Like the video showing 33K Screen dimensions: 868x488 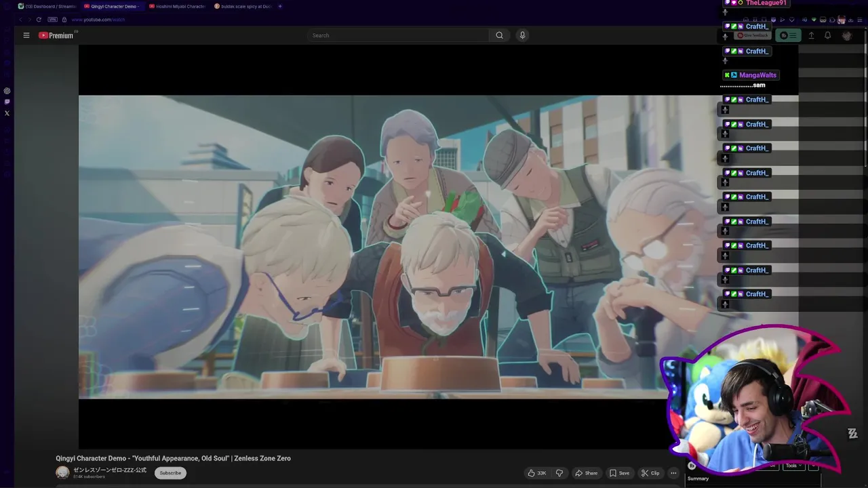click(x=537, y=473)
